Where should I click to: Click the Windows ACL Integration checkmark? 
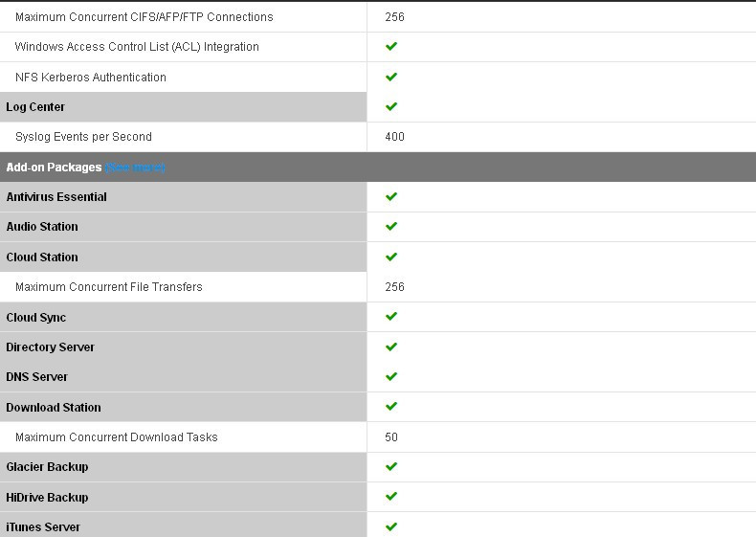391,46
